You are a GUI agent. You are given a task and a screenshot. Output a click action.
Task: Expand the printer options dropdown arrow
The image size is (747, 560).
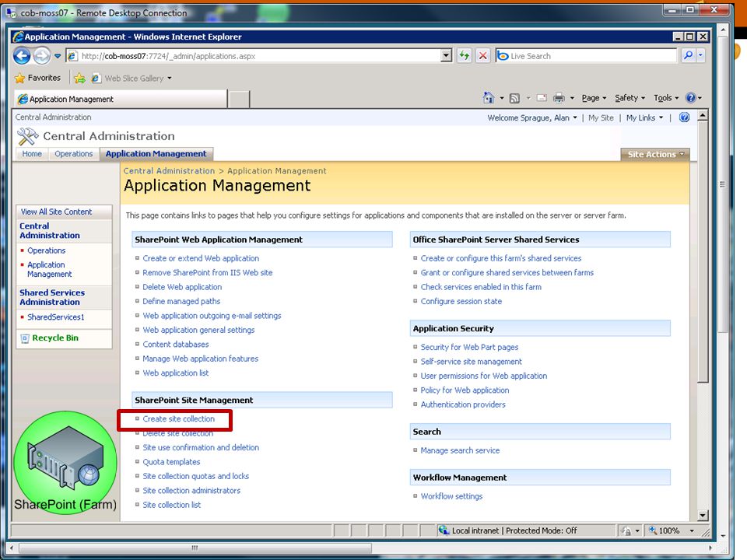click(x=572, y=98)
